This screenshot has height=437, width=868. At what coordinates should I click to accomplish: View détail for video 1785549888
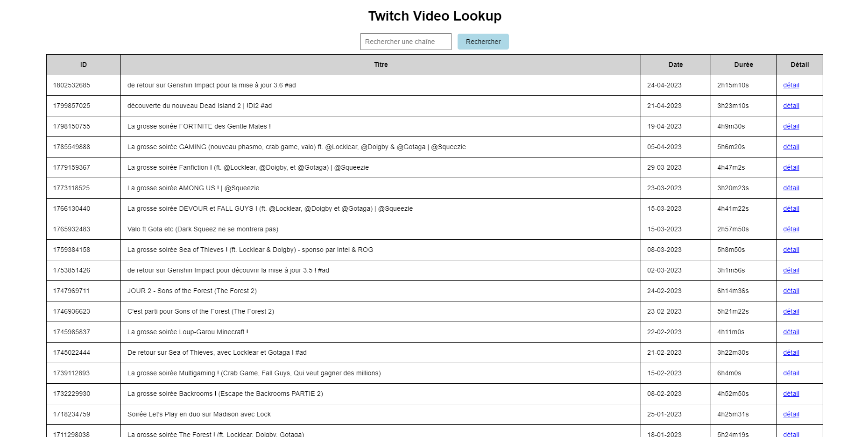[791, 147]
